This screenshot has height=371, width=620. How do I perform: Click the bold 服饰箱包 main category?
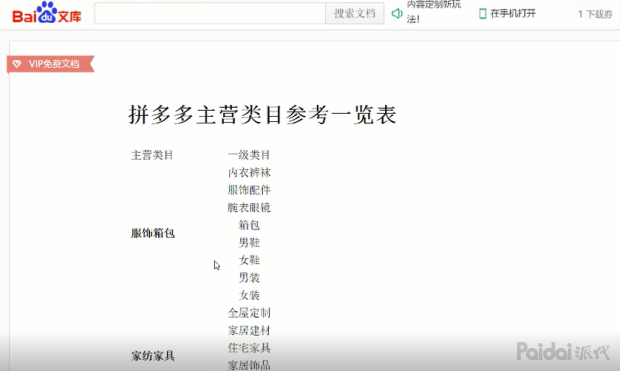(x=153, y=233)
